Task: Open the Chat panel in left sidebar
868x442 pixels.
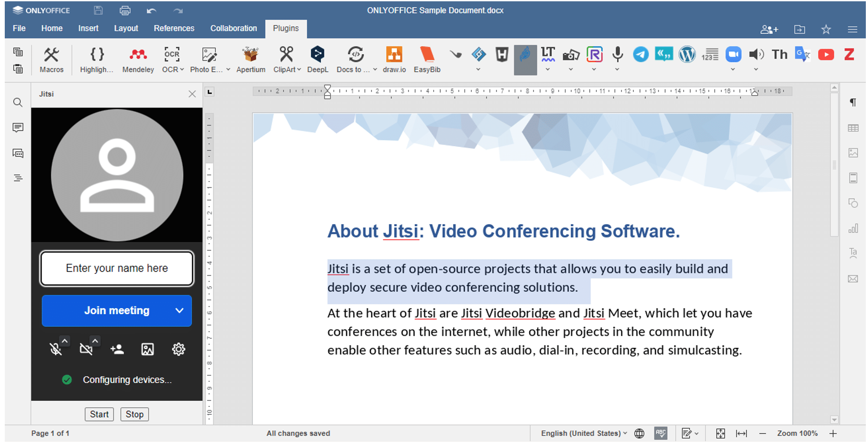Action: tap(18, 153)
